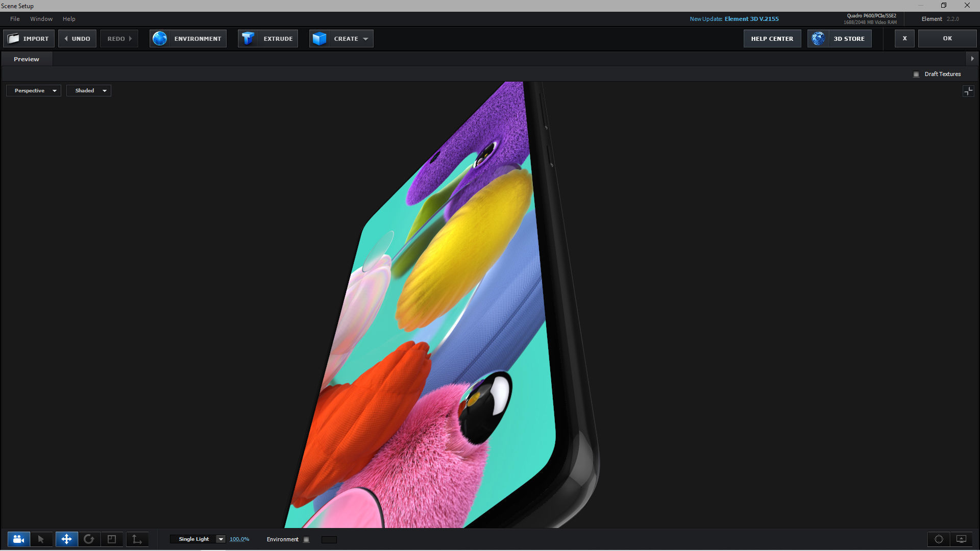The height and width of the screenshot is (551, 980).
Task: Open the Shaded display mode dropdown
Action: point(89,91)
